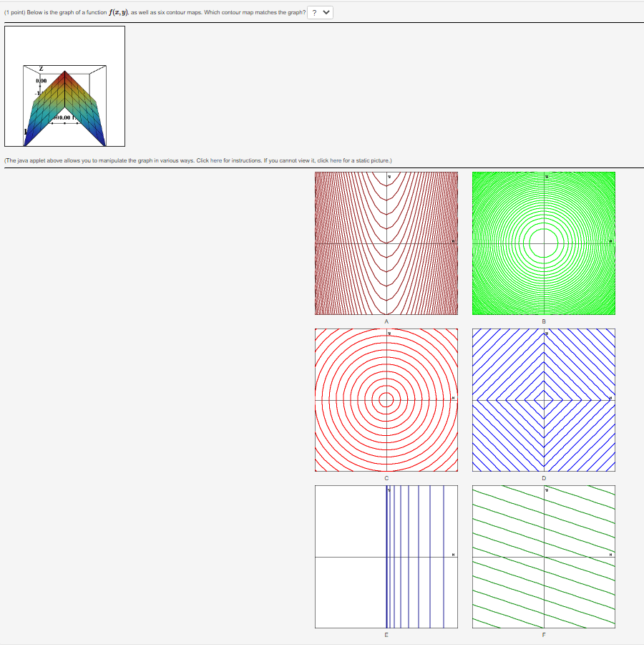
Task: Select contour map B with green circles
Action: 544,243
